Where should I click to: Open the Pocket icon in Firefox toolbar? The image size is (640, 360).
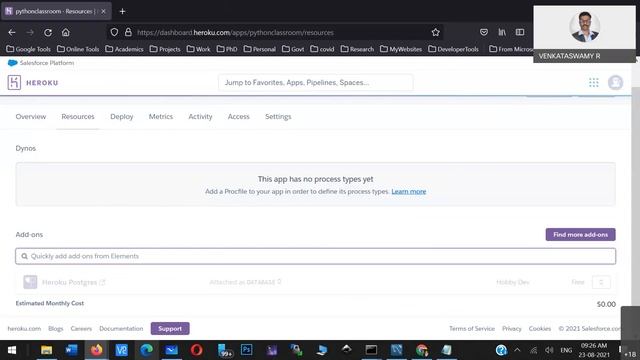484,32
